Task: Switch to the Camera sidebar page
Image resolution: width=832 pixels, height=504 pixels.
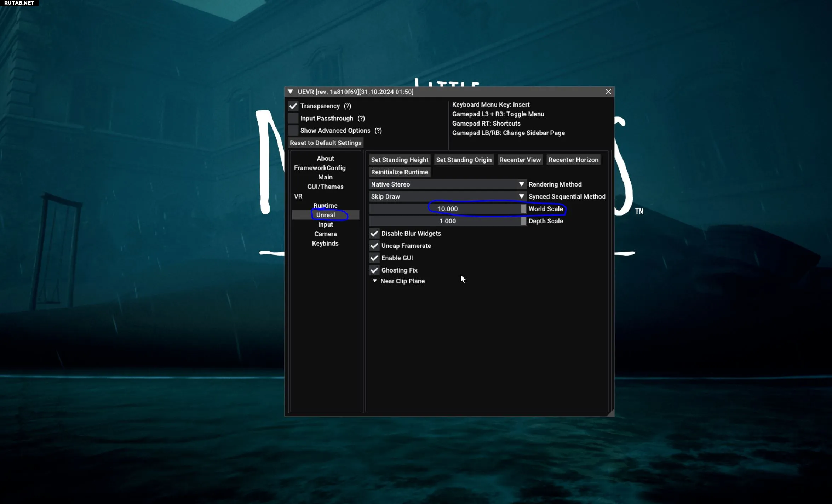Action: click(x=325, y=234)
